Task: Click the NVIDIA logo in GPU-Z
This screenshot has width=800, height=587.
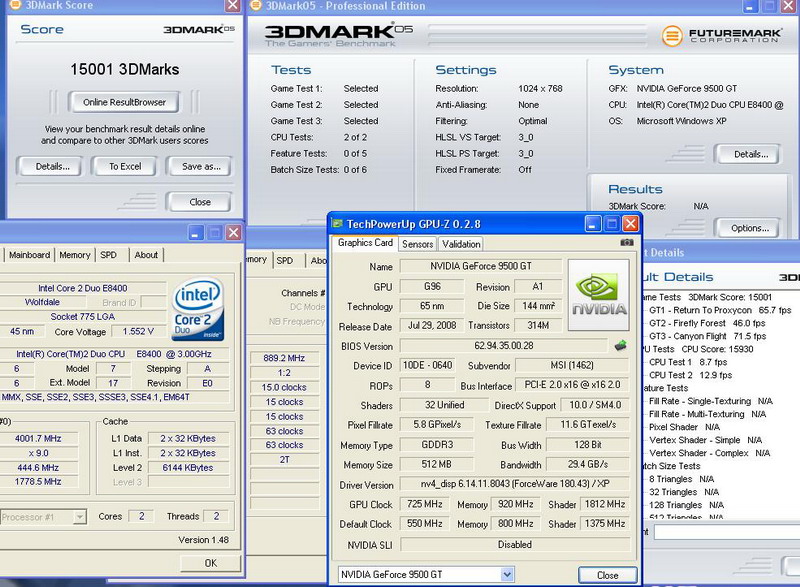Action: pos(598,295)
